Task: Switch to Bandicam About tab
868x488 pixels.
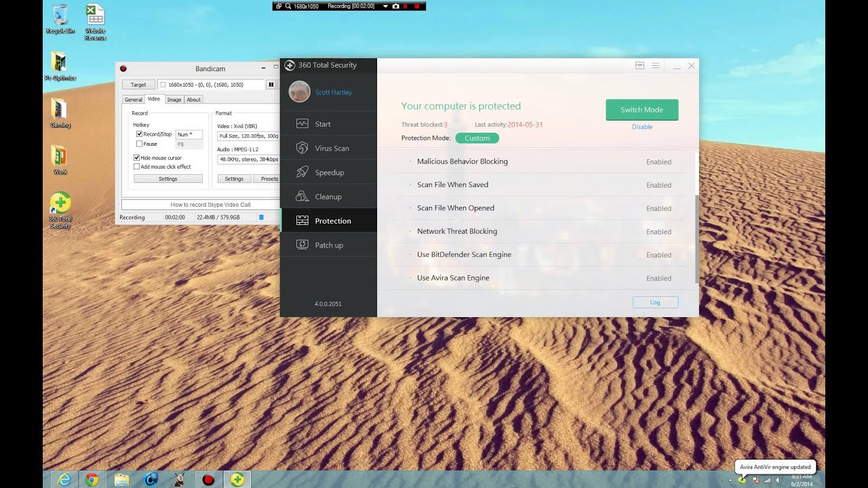Action: coord(194,100)
